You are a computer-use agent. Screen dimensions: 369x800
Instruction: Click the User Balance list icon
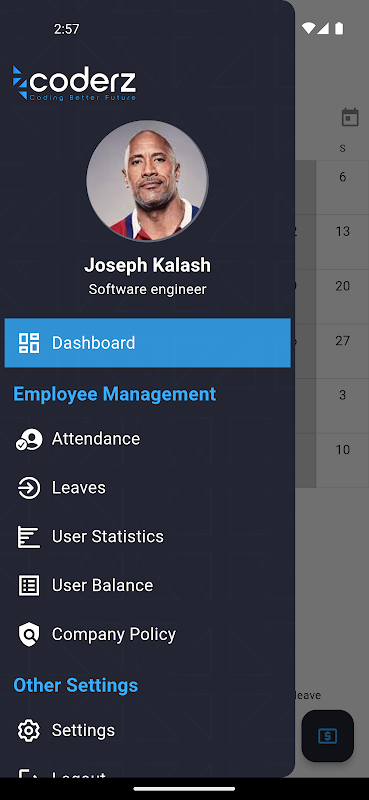pos(29,585)
